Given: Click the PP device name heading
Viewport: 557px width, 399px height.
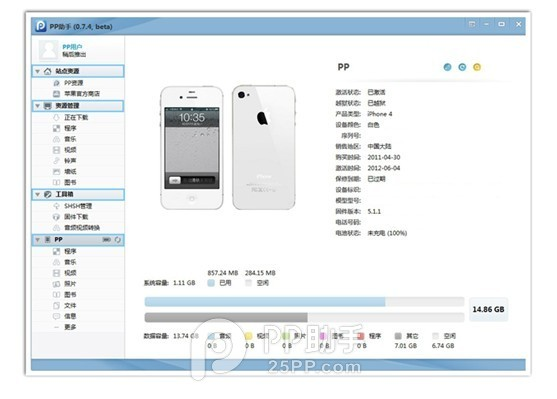Looking at the screenshot, I should [x=344, y=67].
